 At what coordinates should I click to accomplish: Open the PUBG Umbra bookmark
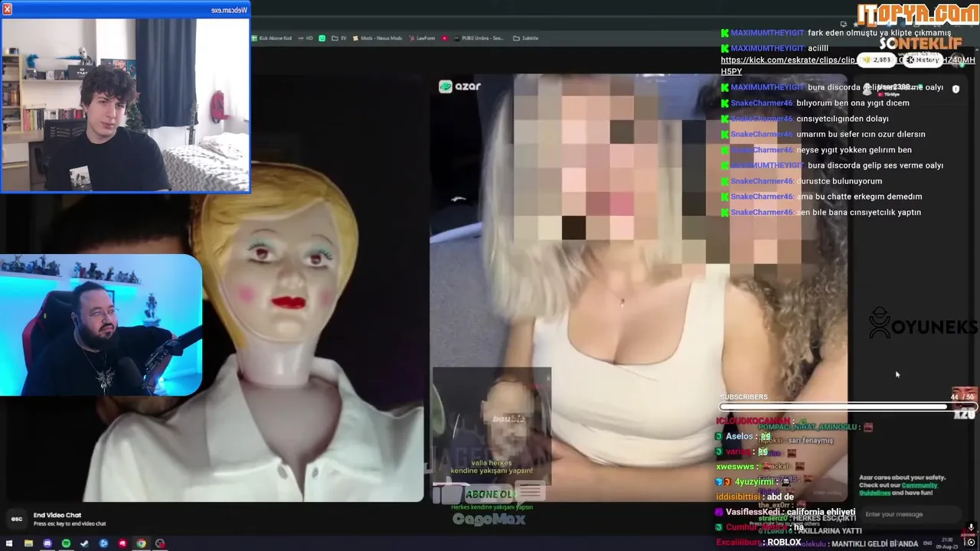[x=479, y=38]
